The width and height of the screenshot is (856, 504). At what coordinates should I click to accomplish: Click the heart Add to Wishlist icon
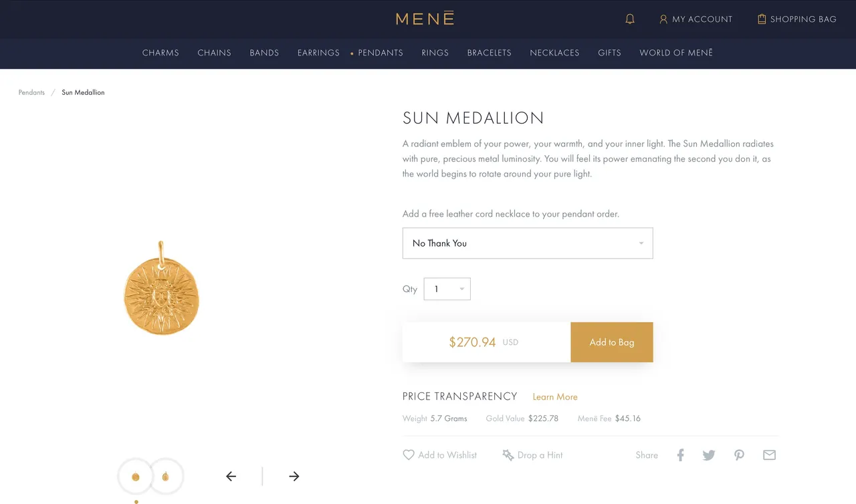click(x=409, y=455)
